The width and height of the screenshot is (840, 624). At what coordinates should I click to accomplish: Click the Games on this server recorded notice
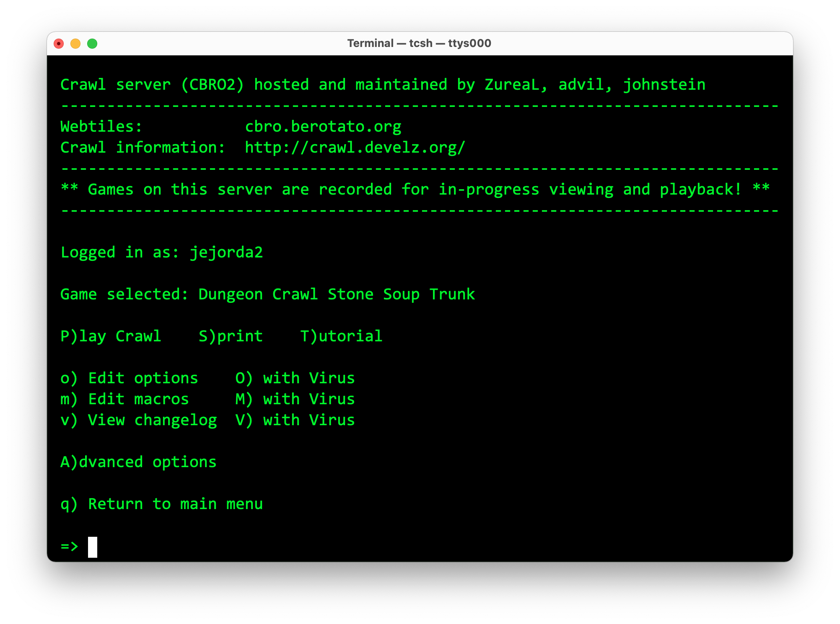pyautogui.click(x=415, y=190)
